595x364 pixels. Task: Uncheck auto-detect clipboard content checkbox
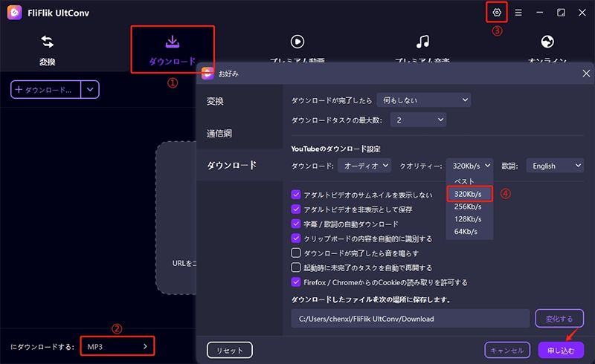(x=295, y=238)
